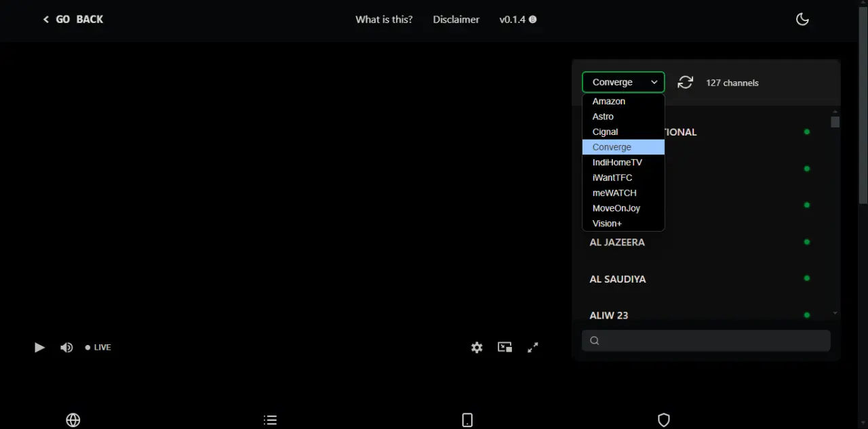The height and width of the screenshot is (429, 868).
Task: Click the channel list scrollbar thumb
Action: tap(835, 122)
